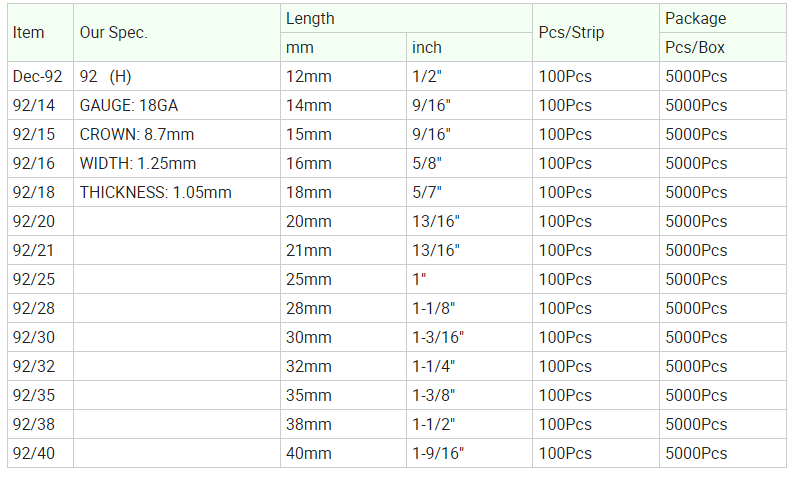Screen dimensions: 799x483
Task: Click the CROWN: 8.7mm cell
Action: (x=177, y=135)
